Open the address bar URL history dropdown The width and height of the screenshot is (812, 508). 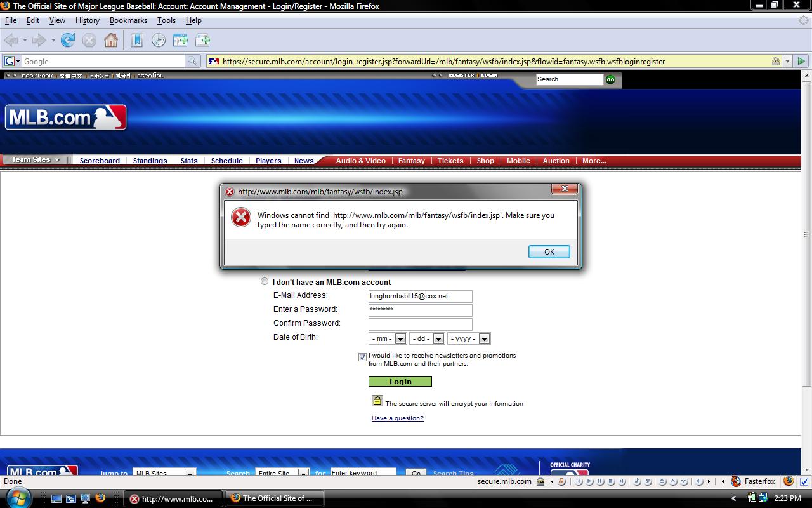click(x=787, y=61)
